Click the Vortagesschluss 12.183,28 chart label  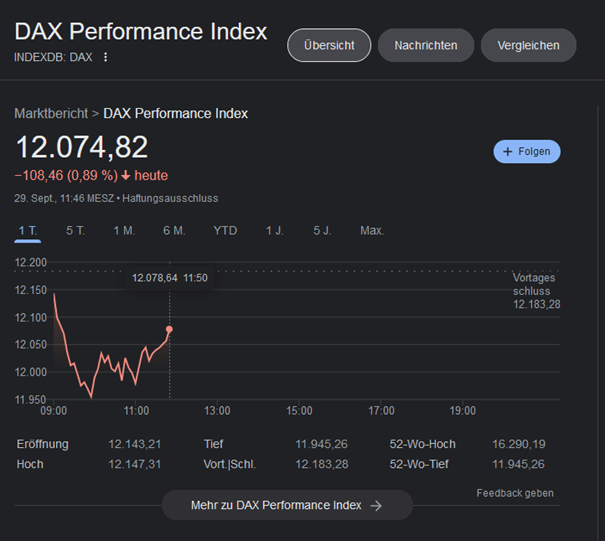(536, 291)
